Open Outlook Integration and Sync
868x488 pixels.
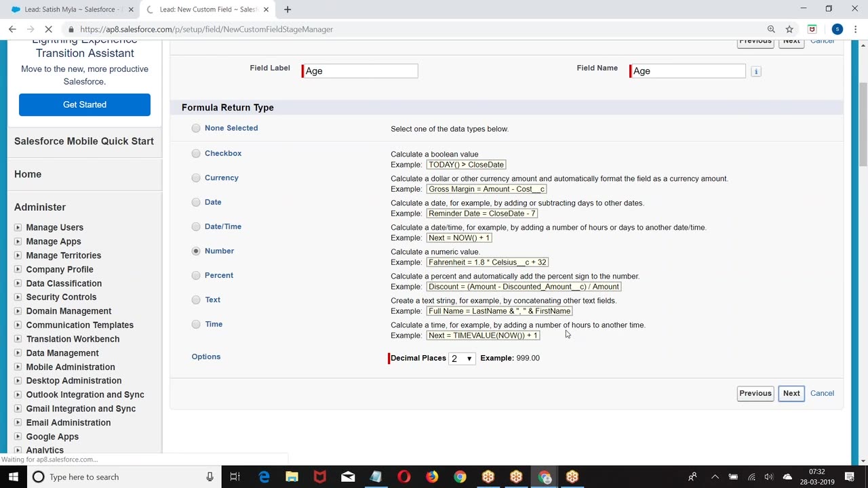(x=85, y=395)
